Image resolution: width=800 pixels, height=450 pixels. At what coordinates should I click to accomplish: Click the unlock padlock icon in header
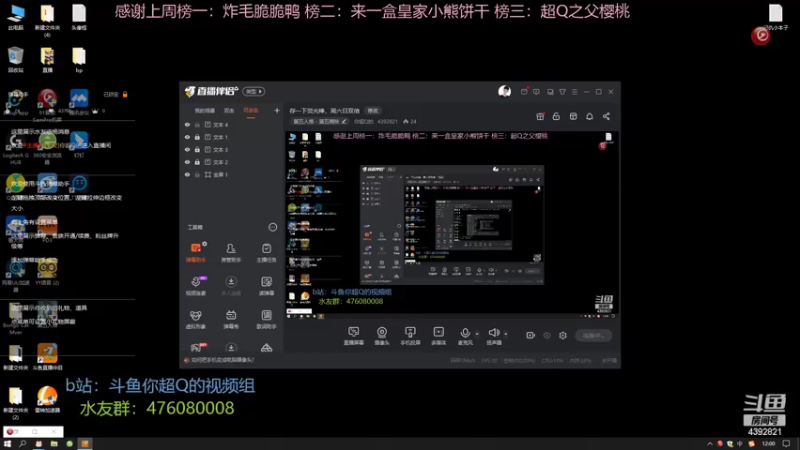(x=556, y=116)
